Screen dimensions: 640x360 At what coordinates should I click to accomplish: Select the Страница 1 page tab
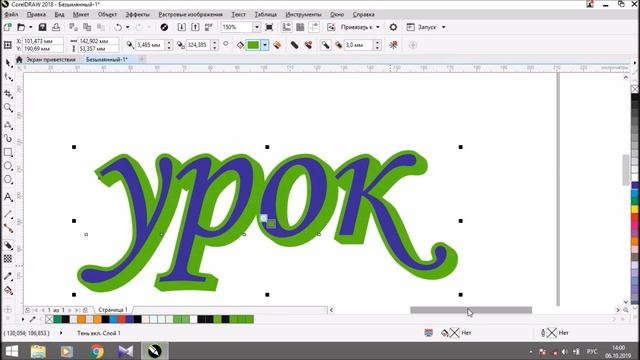tap(113, 310)
